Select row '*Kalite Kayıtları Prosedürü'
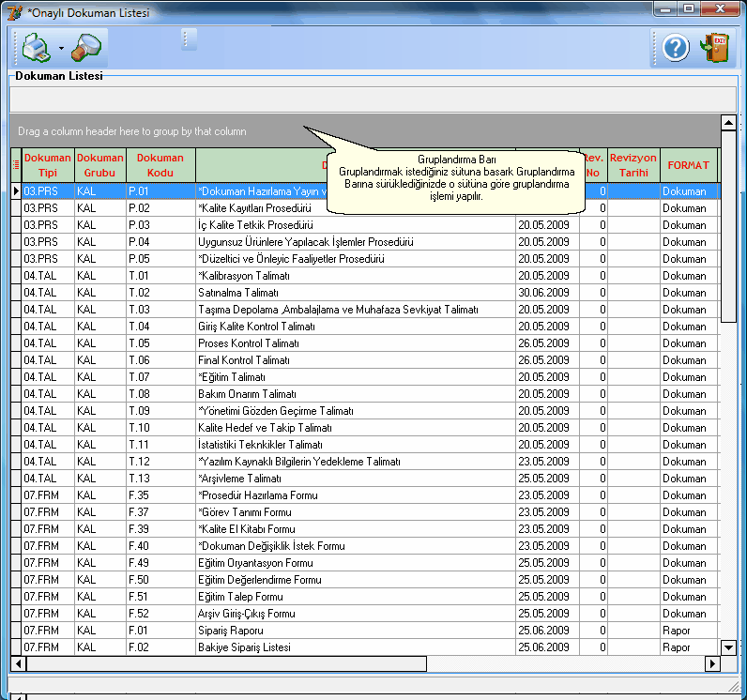Screen dimensions: 747x700 coord(365,208)
